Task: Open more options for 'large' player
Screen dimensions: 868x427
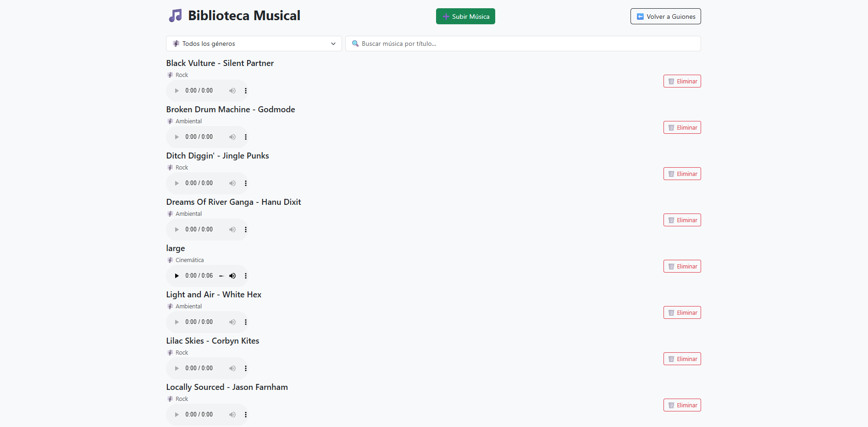Action: (x=246, y=276)
